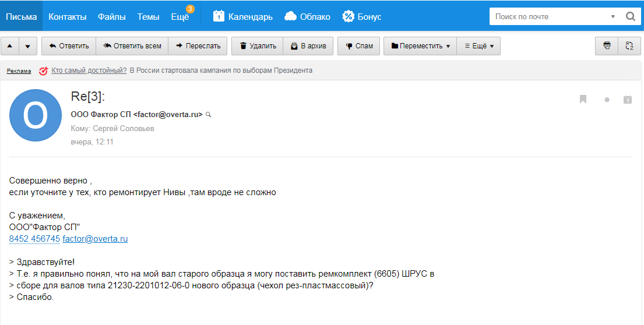Viewport: 644px width, 325px height.
Task: Go to the previous message with the up arrow
Action: 10,46
